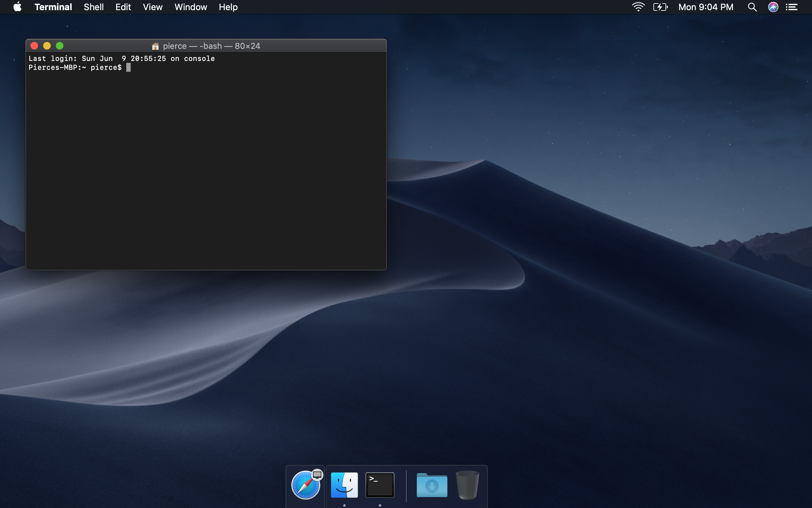Open the Terminal application menu
This screenshot has width=812, height=508.
pos(53,7)
